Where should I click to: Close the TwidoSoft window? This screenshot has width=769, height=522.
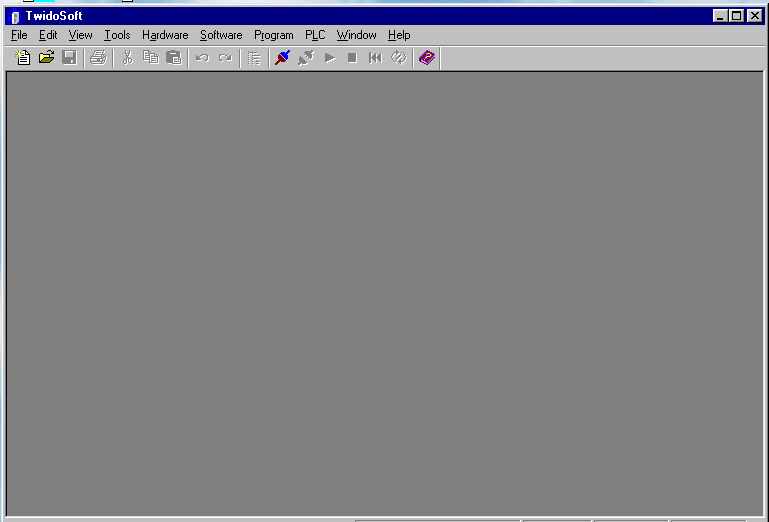755,16
